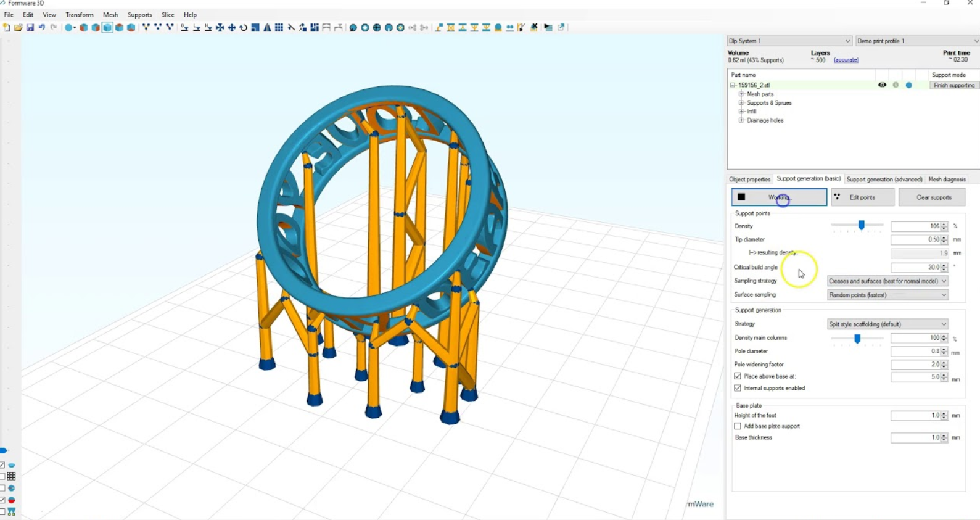The width and height of the screenshot is (980, 520).
Task: Click the Undo arrow in toolbar
Action: pos(42,27)
